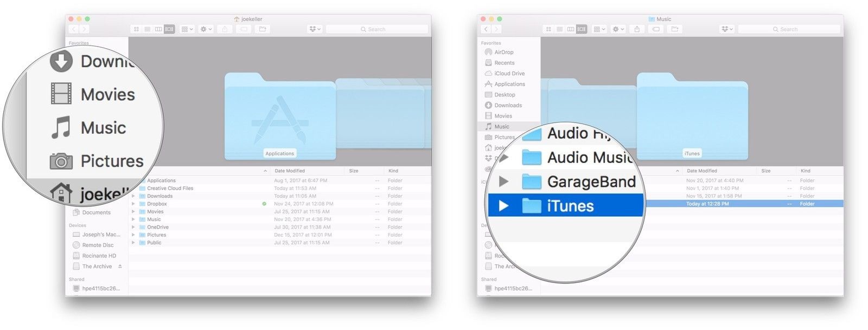The width and height of the screenshot is (868, 330).
Task: Expand the Public folder row
Action: point(133,243)
